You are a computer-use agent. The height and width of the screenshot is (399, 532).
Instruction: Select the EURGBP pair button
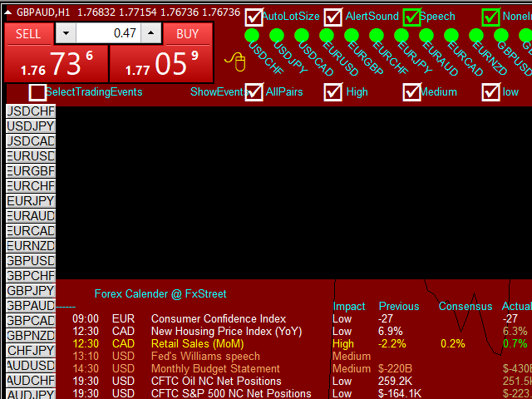(x=31, y=171)
